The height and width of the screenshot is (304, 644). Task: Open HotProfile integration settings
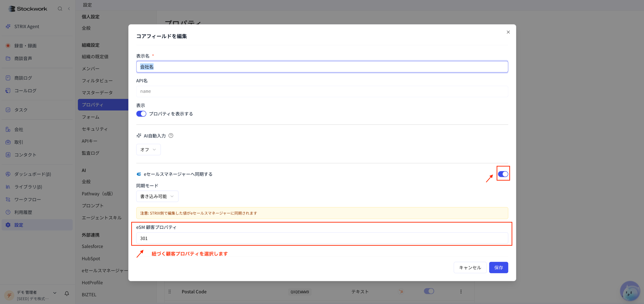[x=92, y=282]
